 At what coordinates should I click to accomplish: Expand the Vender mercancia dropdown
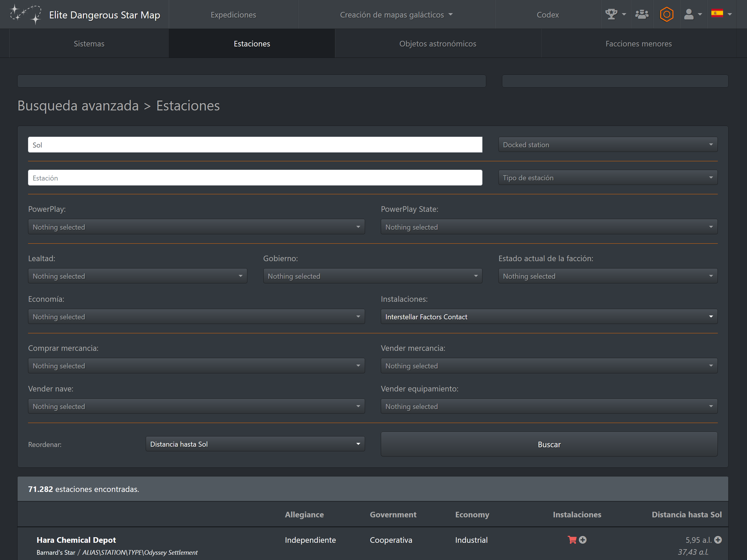pyautogui.click(x=549, y=365)
